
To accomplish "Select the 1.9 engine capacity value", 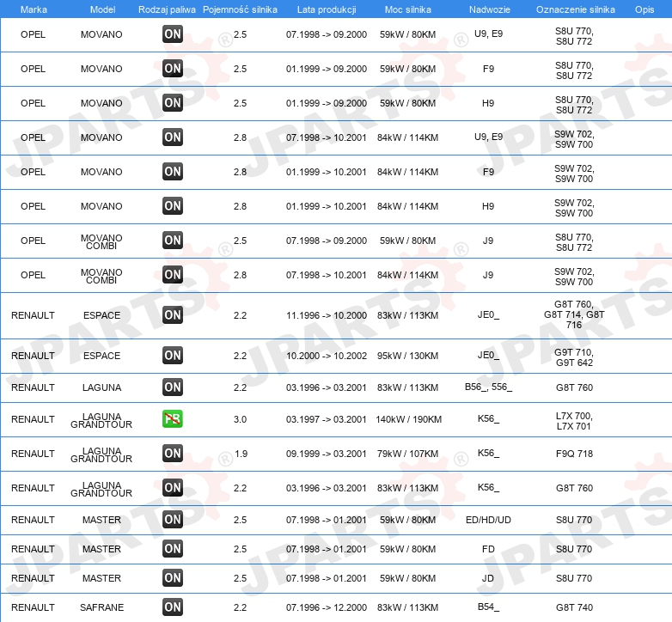I will coord(241,454).
